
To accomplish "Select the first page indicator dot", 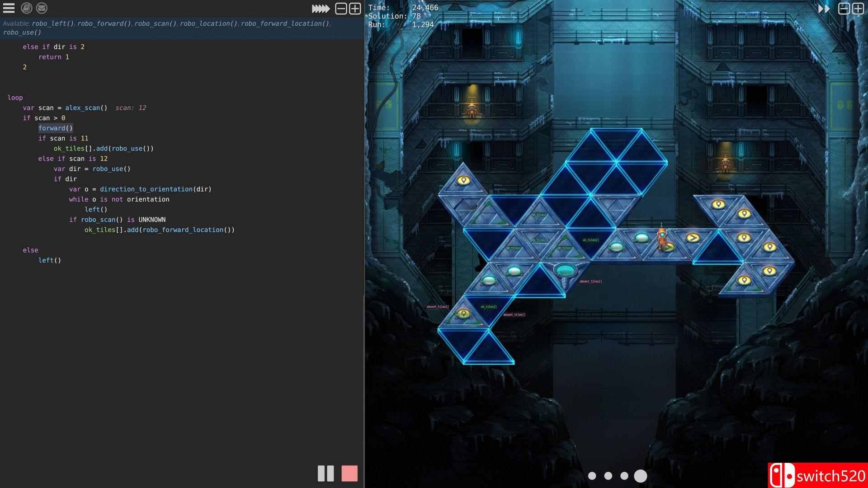I will [x=592, y=475].
